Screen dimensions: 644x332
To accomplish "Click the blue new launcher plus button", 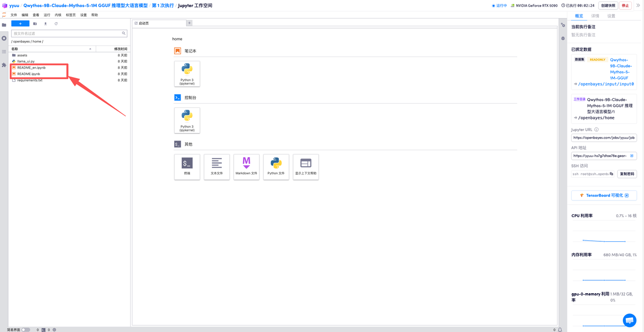I will pos(20,24).
